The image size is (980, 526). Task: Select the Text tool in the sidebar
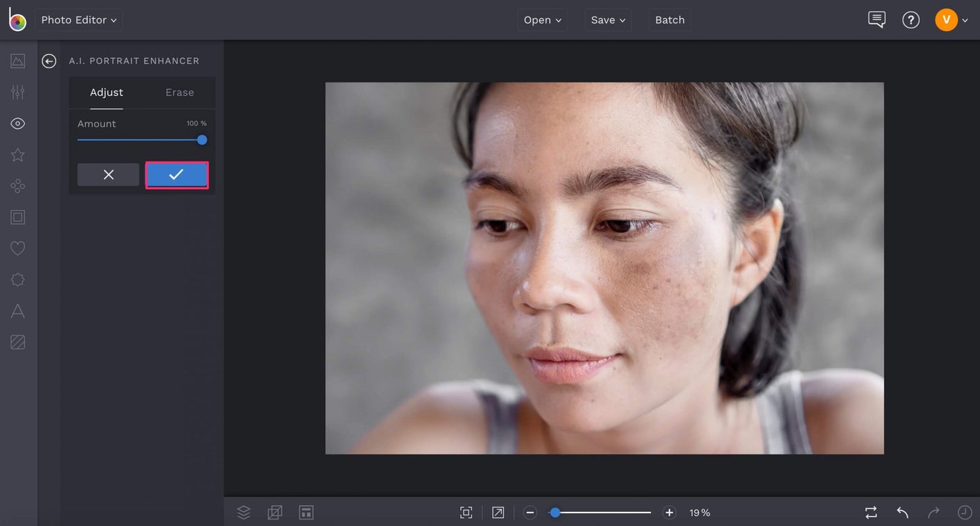point(18,311)
